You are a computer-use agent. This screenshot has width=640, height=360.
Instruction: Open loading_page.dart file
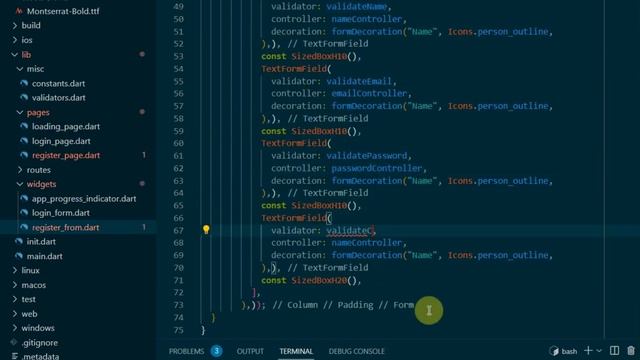(66, 127)
